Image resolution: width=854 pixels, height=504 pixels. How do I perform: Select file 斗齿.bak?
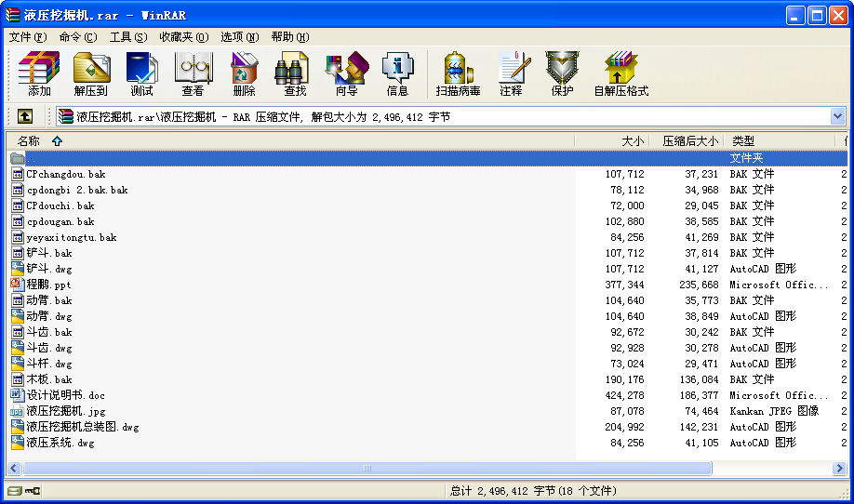pyautogui.click(x=49, y=331)
